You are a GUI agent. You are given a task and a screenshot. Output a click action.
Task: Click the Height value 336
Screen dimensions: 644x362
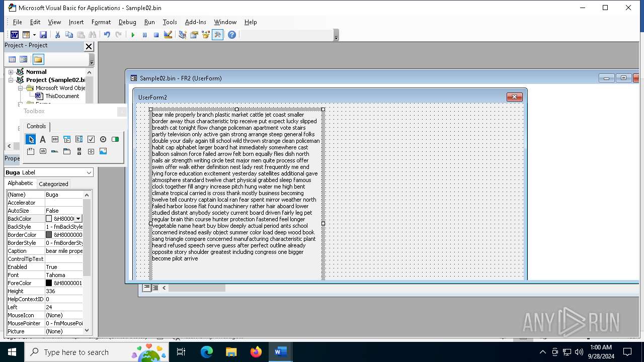point(64,291)
